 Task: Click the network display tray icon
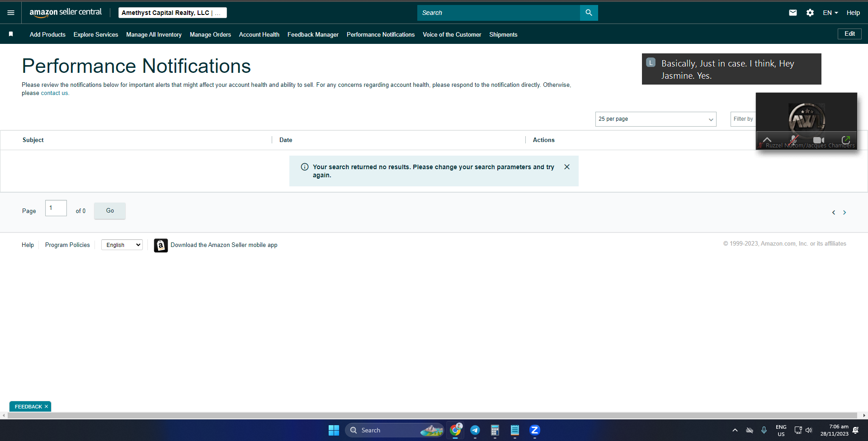click(798, 430)
